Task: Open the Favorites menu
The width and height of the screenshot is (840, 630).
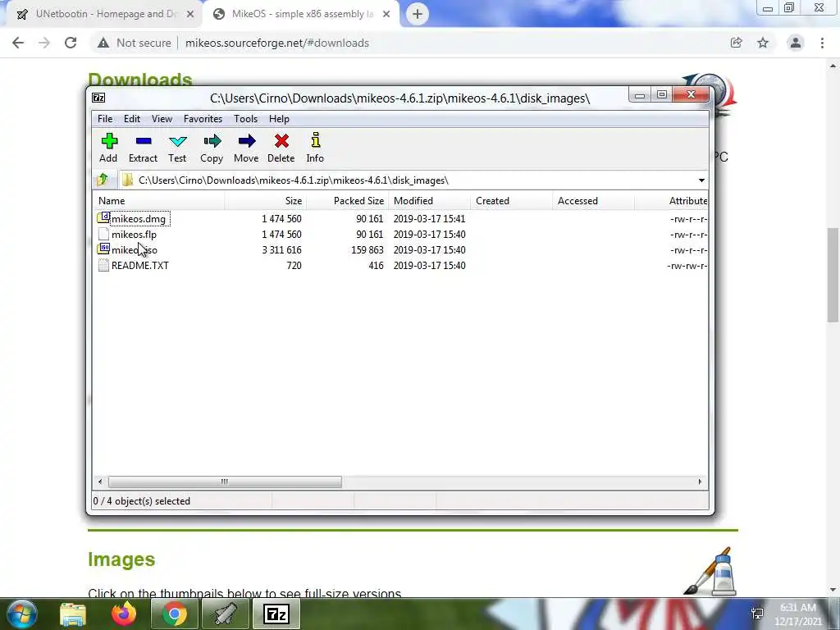Action: point(203,119)
